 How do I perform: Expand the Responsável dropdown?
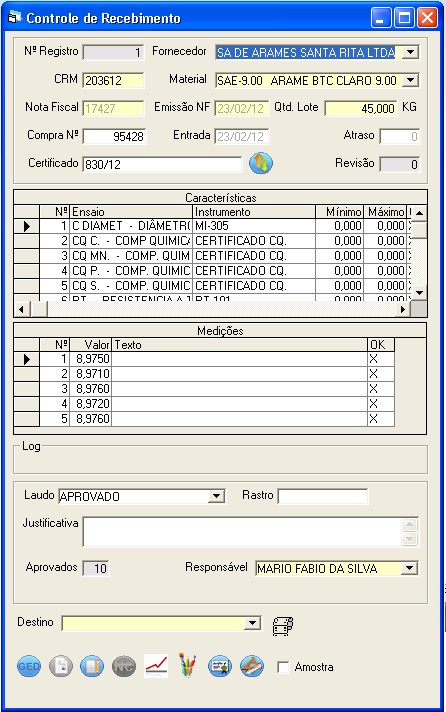[410, 568]
